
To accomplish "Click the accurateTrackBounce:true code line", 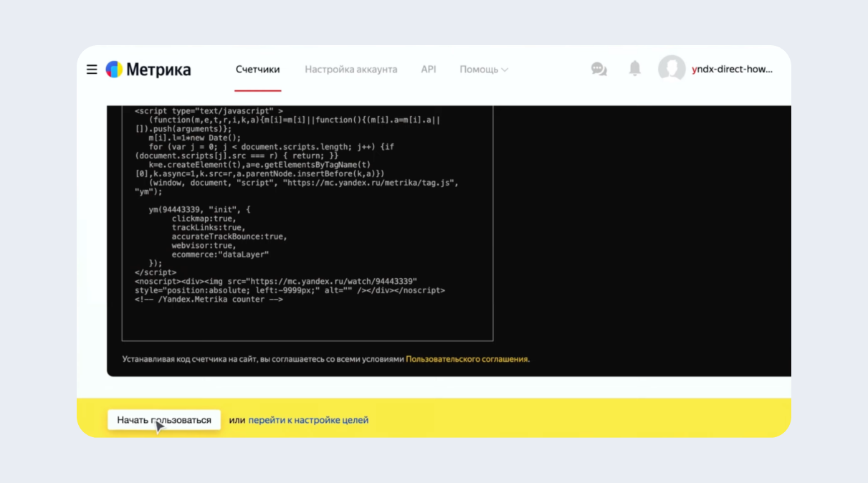I will pyautogui.click(x=229, y=236).
